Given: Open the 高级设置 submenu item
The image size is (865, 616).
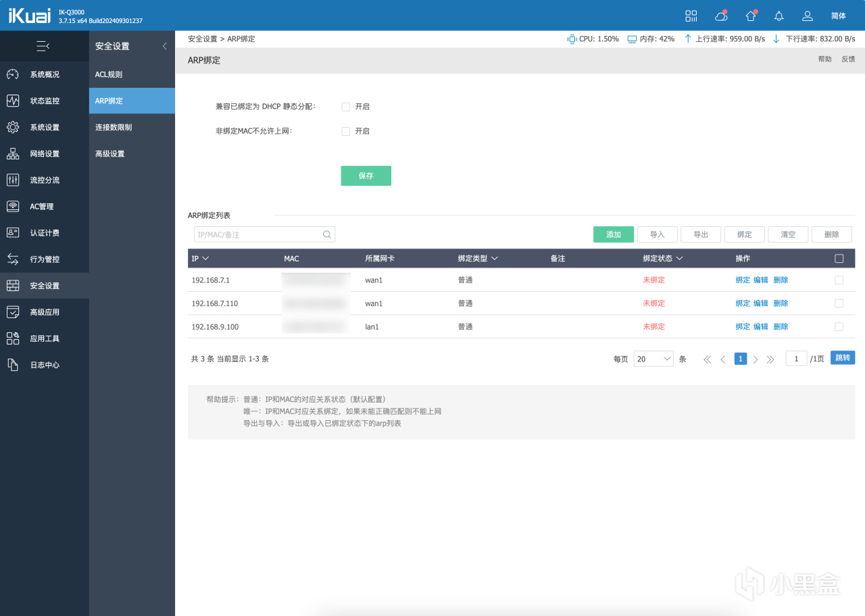Looking at the screenshot, I should coord(132,153).
